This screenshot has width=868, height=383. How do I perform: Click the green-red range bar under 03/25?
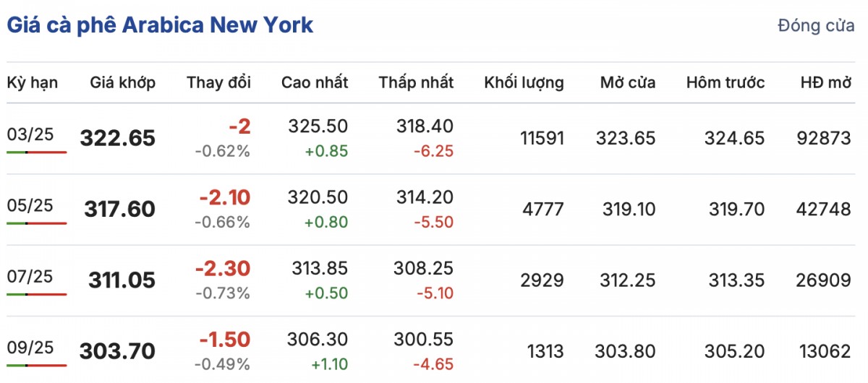pos(36,152)
